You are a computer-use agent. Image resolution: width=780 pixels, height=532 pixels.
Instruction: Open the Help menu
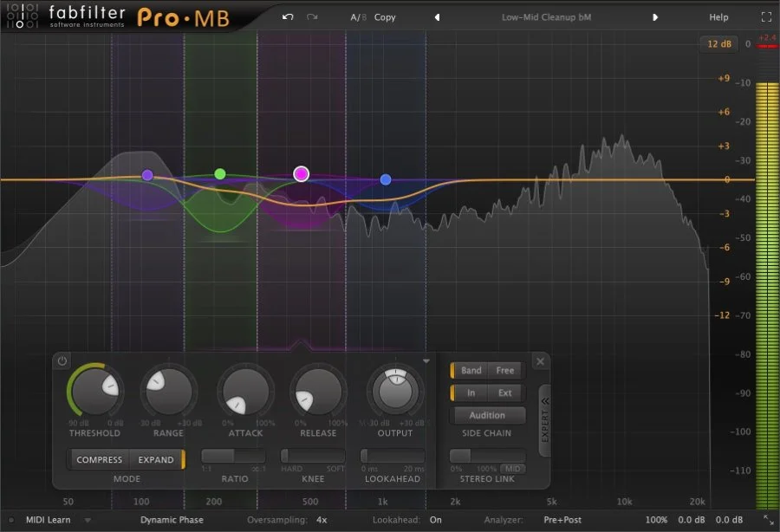pos(718,16)
